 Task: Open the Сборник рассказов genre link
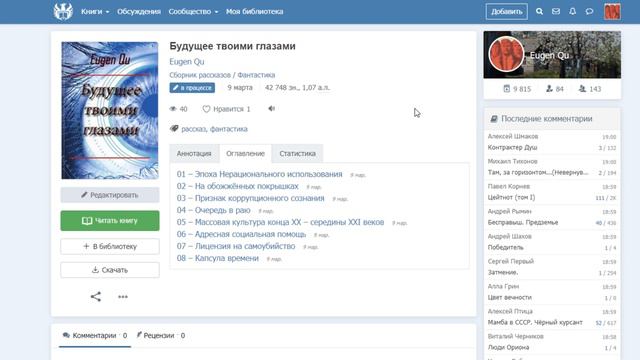click(200, 75)
